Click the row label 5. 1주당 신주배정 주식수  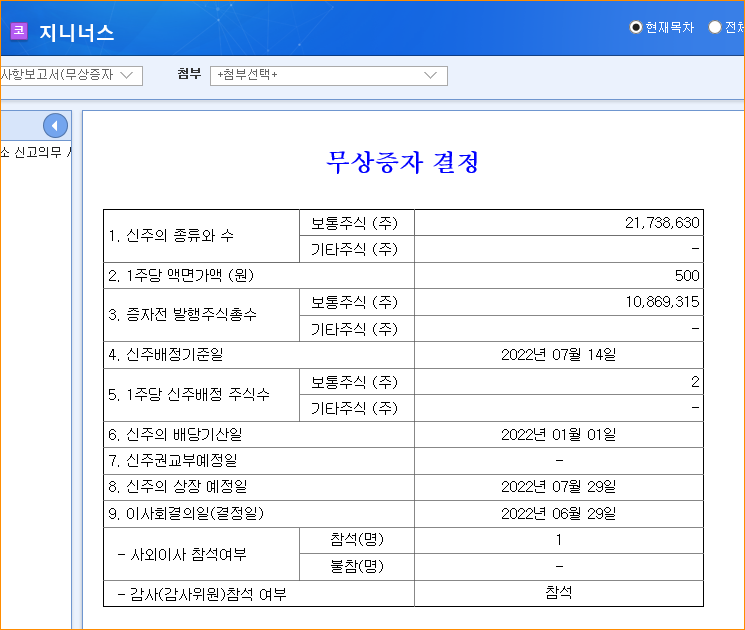coord(189,394)
